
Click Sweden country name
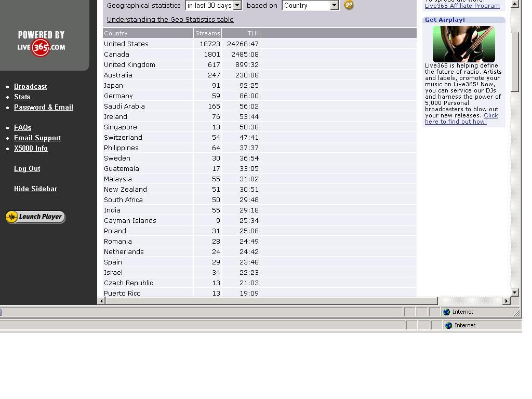[x=117, y=158]
